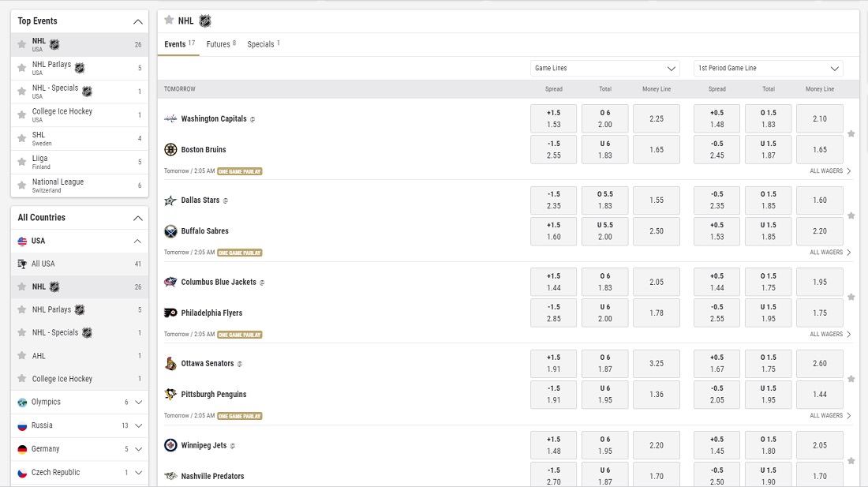
Task: Favorite the Capitals vs Bruins game star
Action: tap(851, 133)
